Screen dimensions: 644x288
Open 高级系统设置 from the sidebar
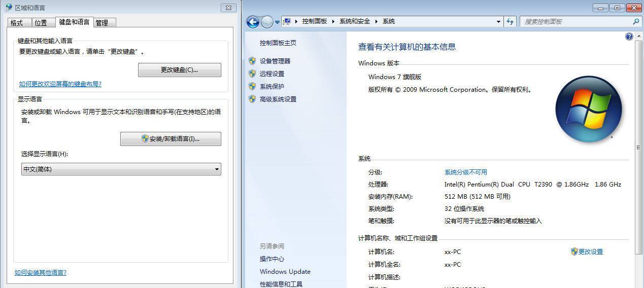[278, 99]
